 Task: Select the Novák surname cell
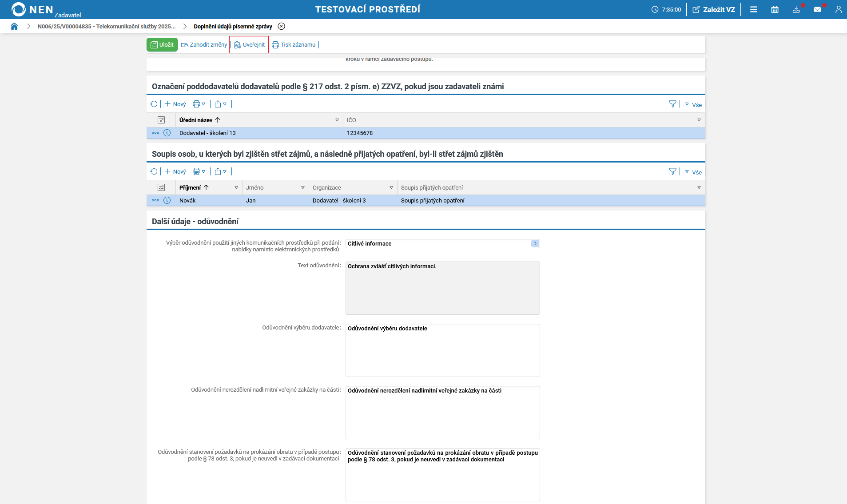tap(187, 200)
